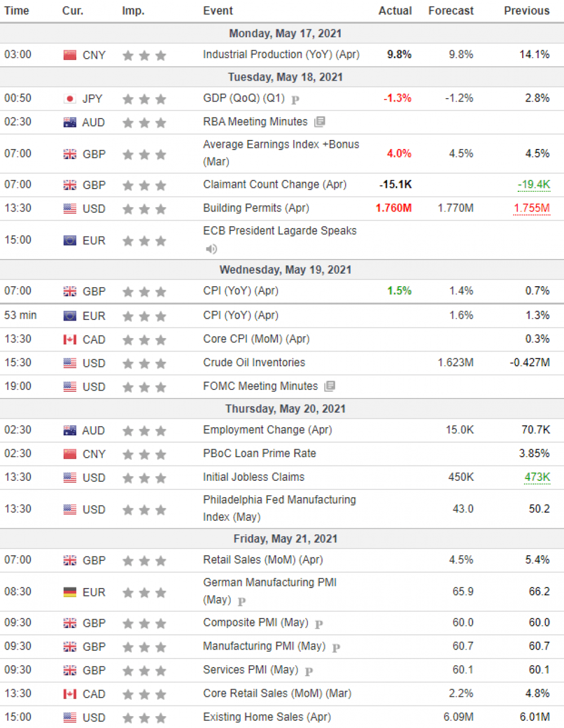
Task: Open the RBA Meeting Minutes event
Action: point(255,122)
